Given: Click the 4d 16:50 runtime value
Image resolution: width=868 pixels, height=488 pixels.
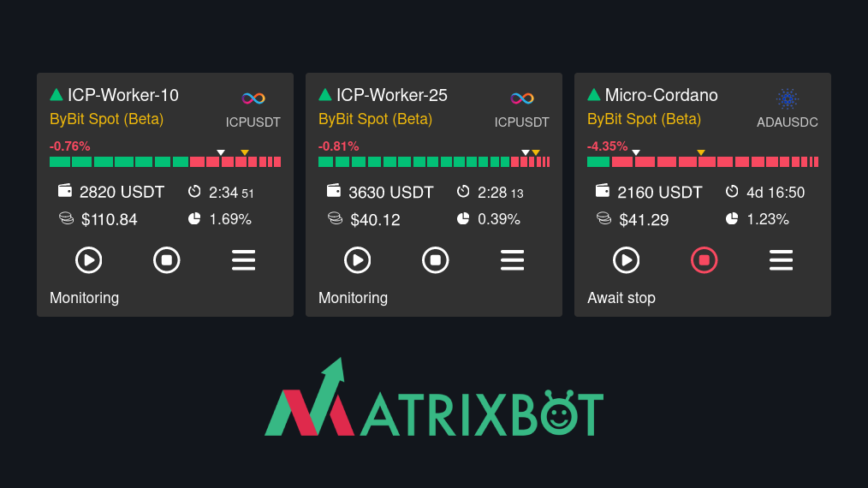Looking at the screenshot, I should point(776,193).
